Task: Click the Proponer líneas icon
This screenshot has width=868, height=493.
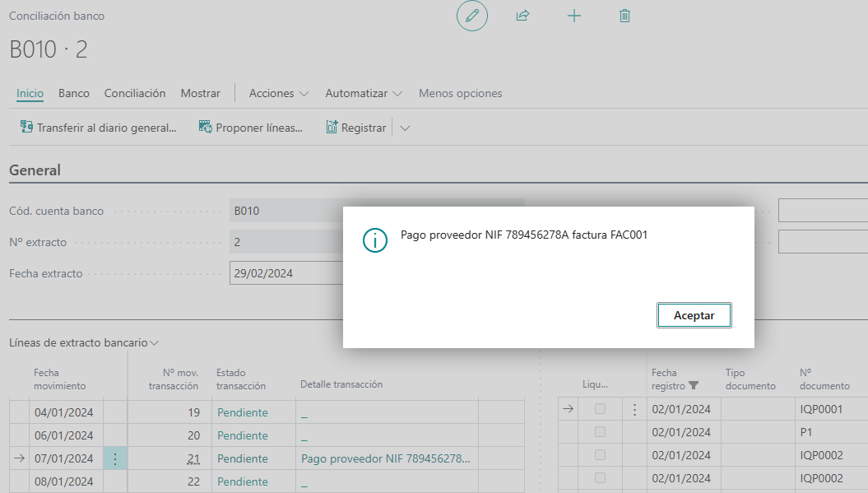Action: pos(202,127)
